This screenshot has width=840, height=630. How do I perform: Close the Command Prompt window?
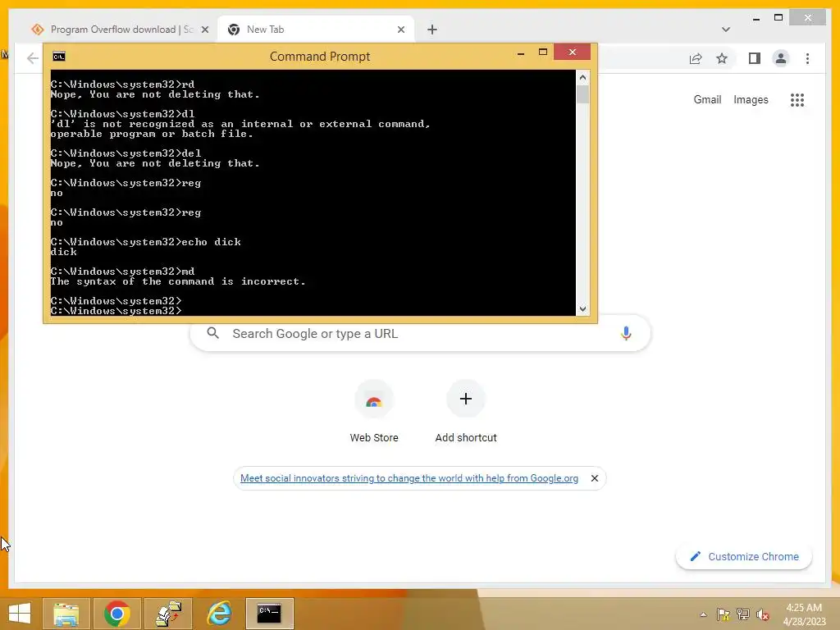click(572, 52)
